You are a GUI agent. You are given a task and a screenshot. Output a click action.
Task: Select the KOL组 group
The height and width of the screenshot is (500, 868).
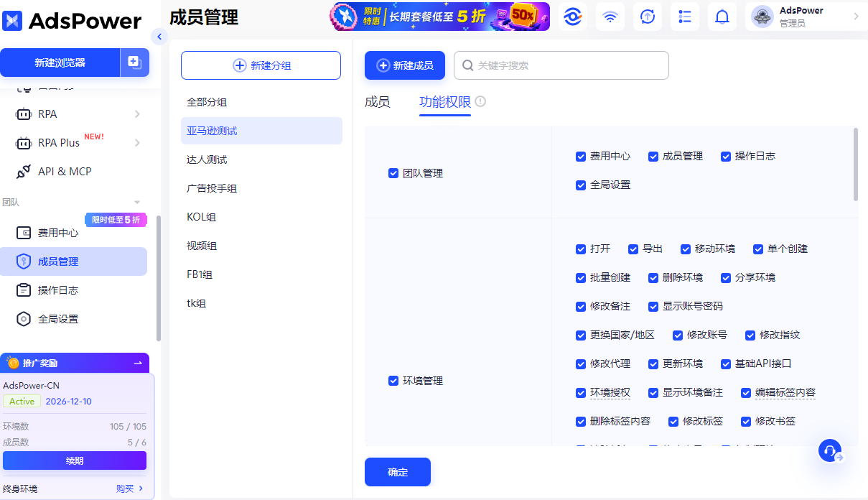click(x=261, y=217)
